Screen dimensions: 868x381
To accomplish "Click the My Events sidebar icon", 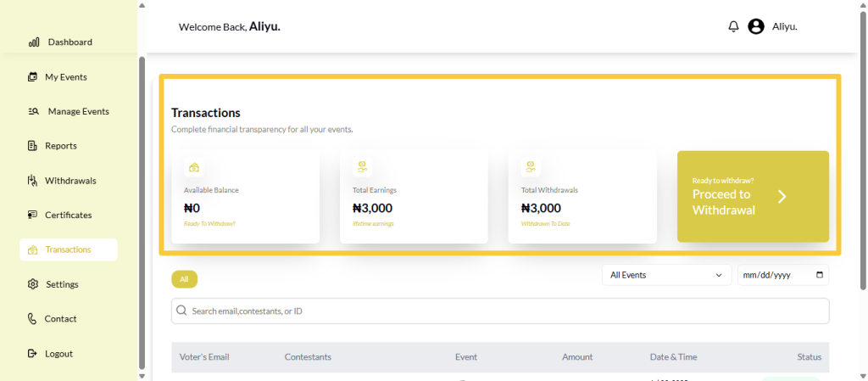I will pos(32,77).
